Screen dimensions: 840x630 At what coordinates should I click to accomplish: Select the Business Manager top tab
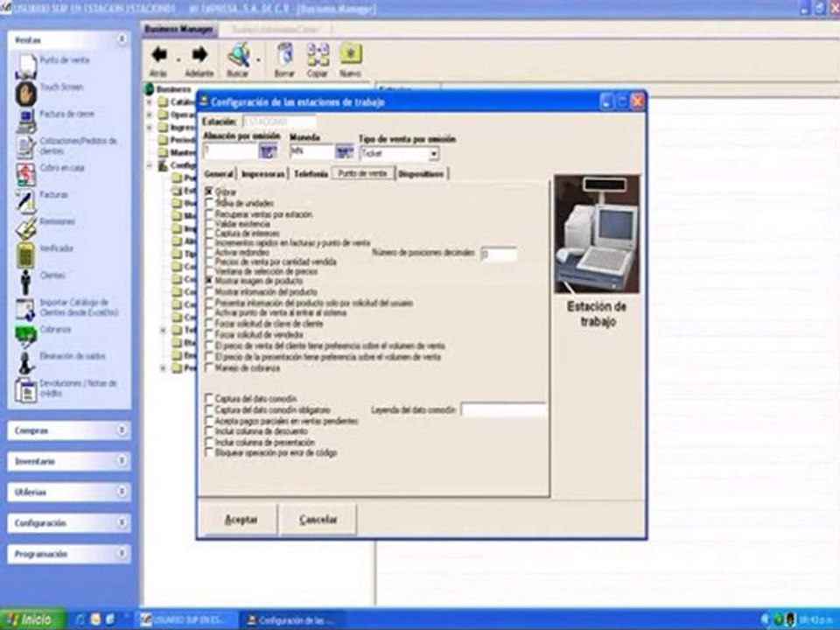tap(178, 30)
